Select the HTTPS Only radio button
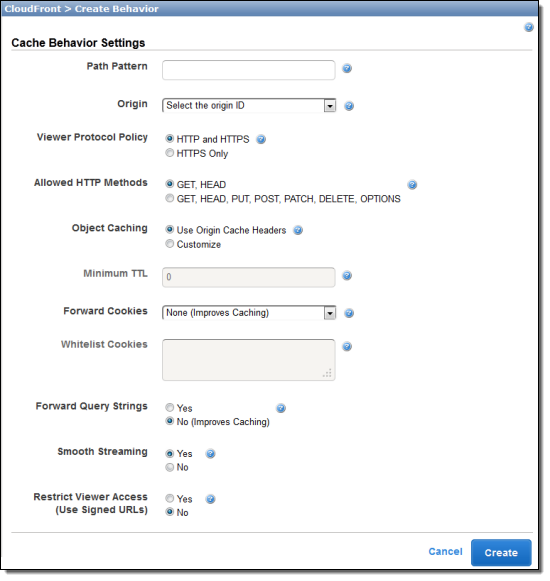 coord(170,154)
